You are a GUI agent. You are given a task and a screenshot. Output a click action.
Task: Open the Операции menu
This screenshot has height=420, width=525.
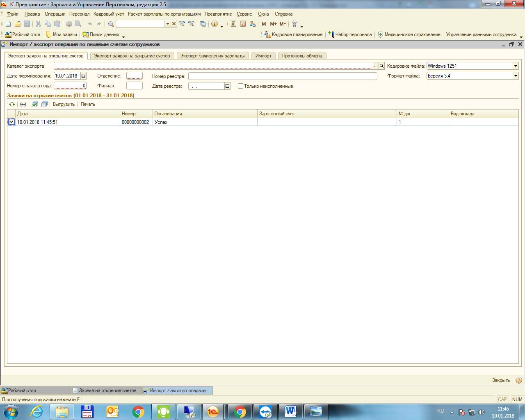(x=55, y=14)
